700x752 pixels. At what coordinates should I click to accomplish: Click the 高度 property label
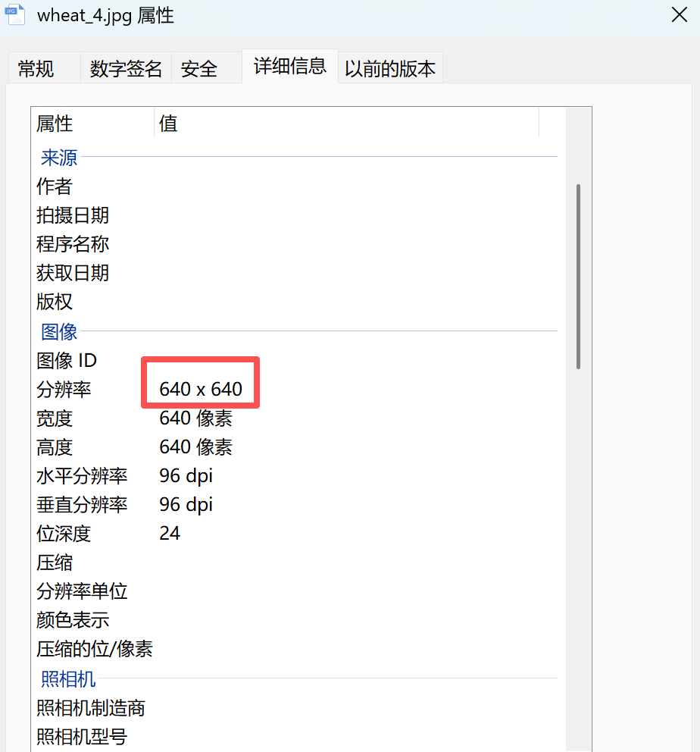(x=54, y=447)
